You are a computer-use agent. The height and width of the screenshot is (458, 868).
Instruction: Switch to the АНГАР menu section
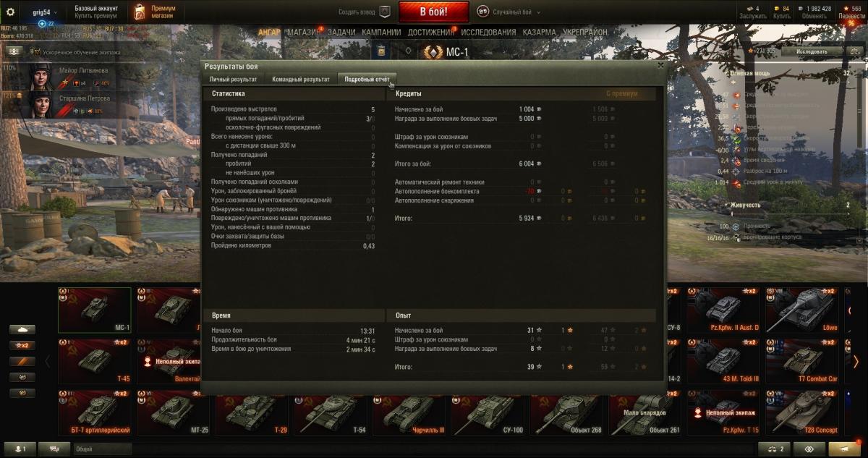(270, 33)
